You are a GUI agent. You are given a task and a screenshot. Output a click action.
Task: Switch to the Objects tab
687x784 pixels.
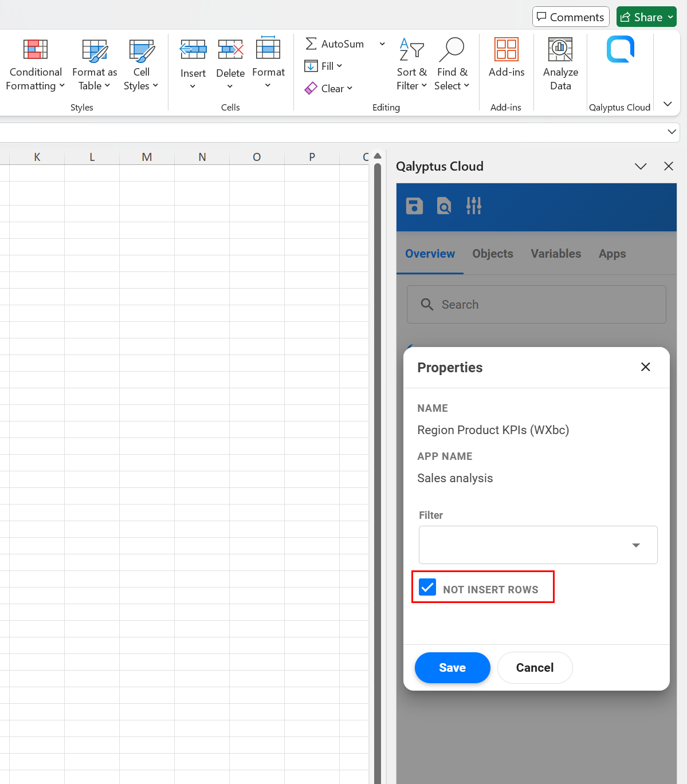492,254
